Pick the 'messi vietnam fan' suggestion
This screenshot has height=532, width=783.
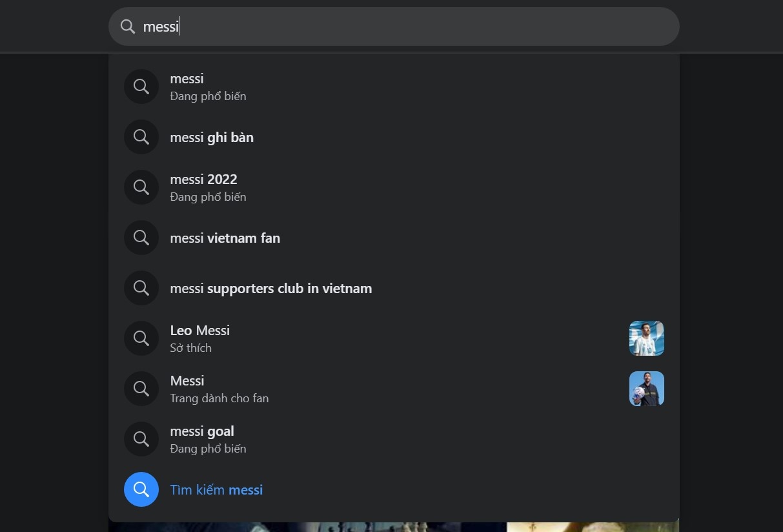(x=225, y=238)
